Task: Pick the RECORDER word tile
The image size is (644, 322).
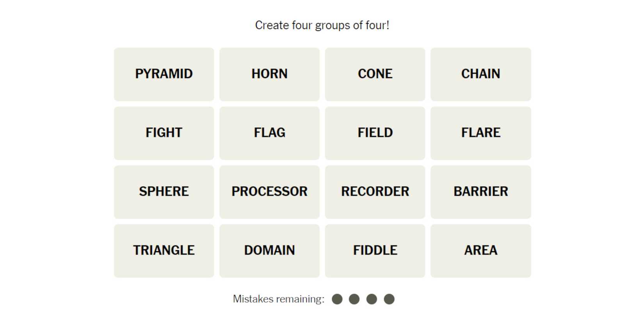Action: point(375,192)
